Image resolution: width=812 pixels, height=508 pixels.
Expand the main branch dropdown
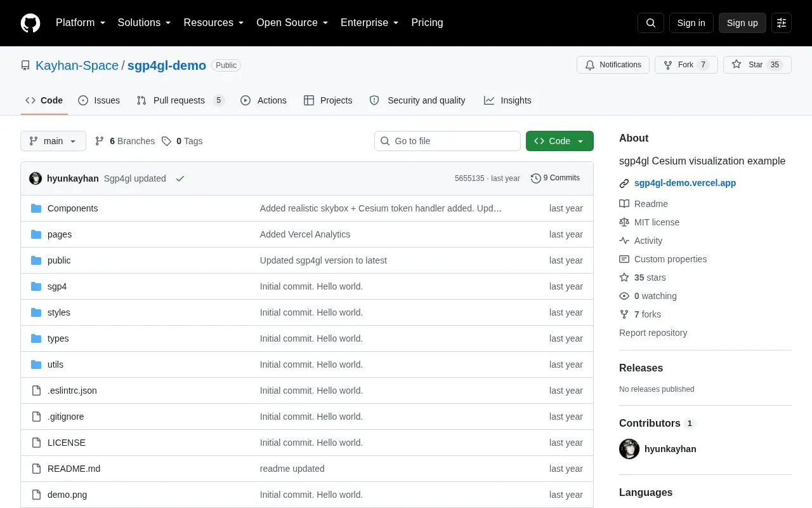53,141
